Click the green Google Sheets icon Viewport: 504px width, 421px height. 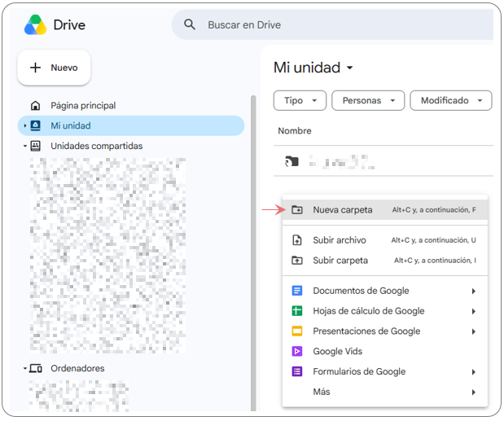click(x=296, y=311)
